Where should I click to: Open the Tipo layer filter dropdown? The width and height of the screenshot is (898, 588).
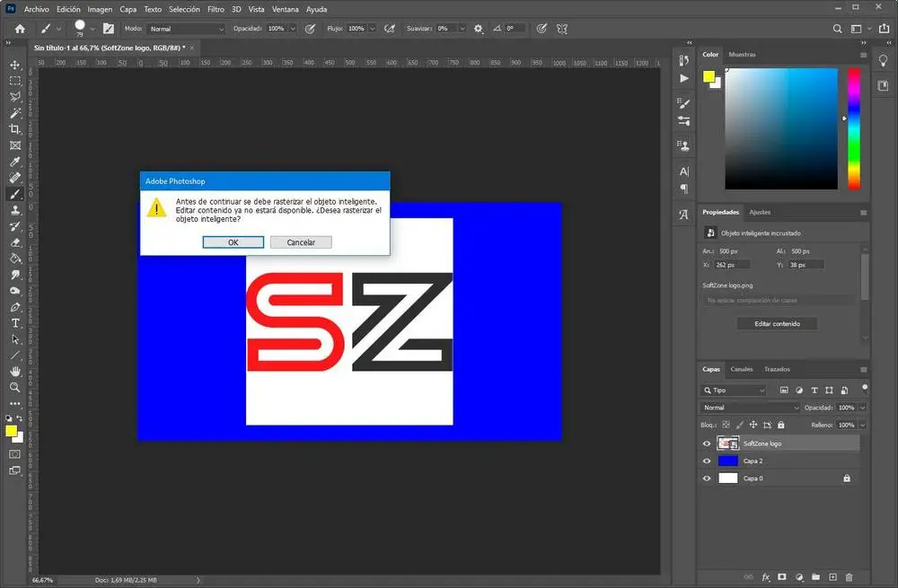point(734,391)
